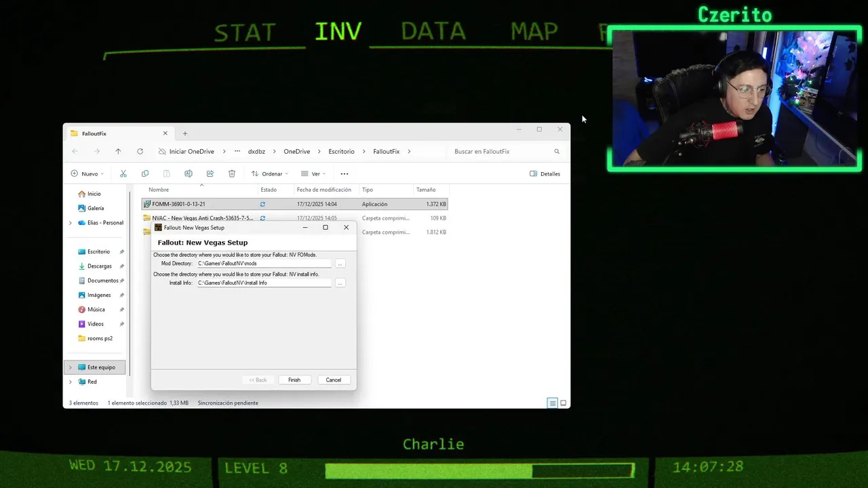Navigate to dxdbz in the breadcrumb
Screen dimensions: 868x488
coord(256,151)
